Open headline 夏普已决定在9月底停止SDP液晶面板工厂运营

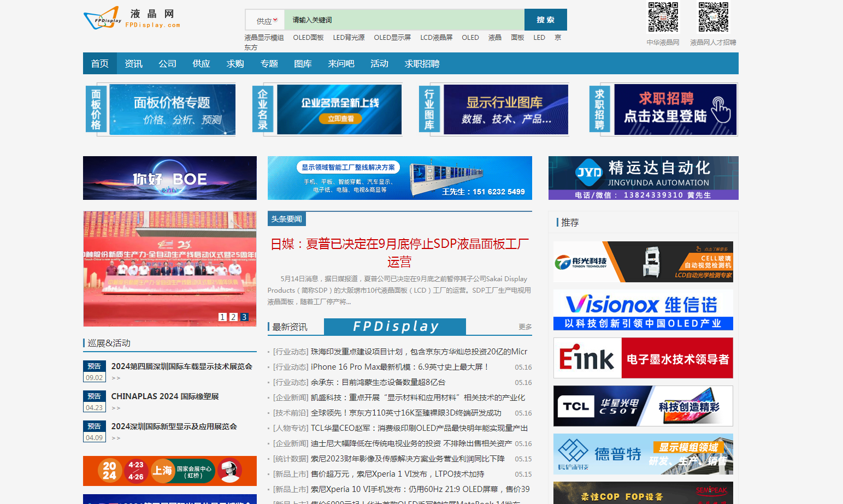coord(399,252)
